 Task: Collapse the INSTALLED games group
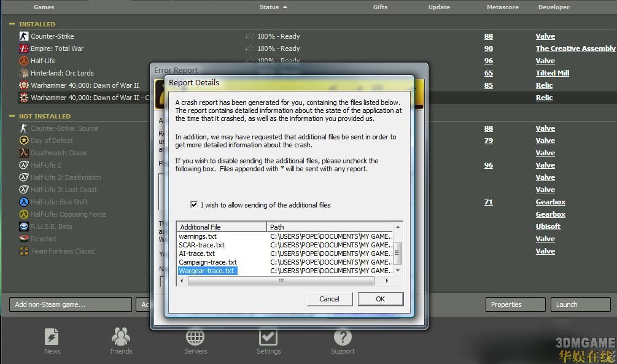pyautogui.click(x=12, y=23)
